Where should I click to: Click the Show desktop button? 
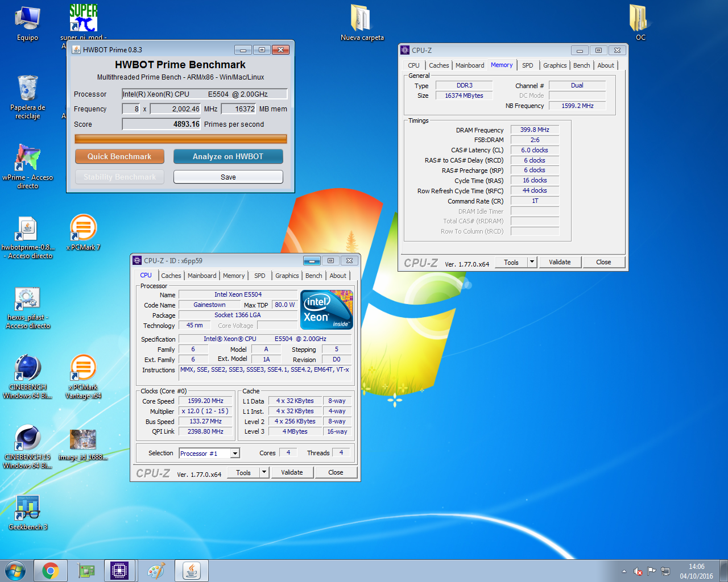pyautogui.click(x=724, y=571)
